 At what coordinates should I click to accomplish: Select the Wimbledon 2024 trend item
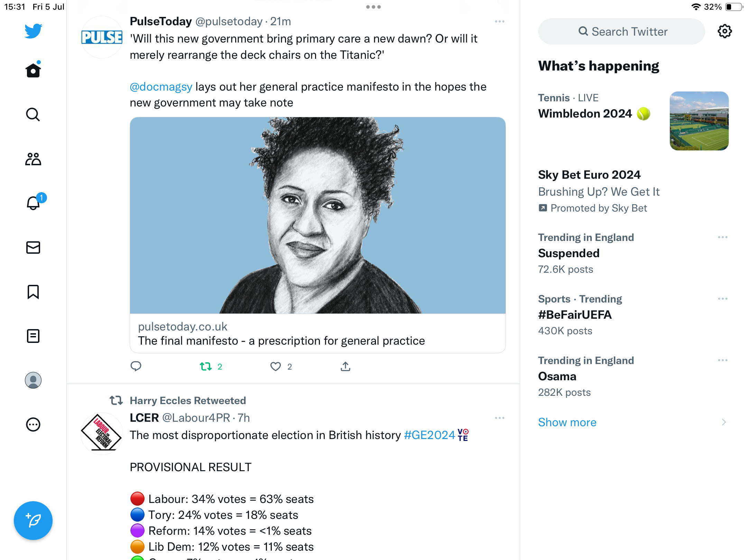pyautogui.click(x=585, y=113)
